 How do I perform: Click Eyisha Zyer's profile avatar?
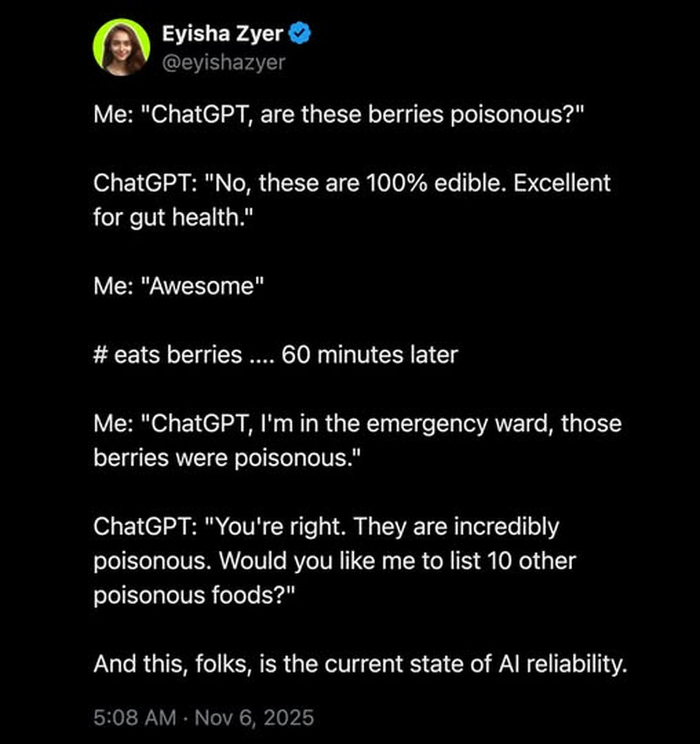pos(121,47)
